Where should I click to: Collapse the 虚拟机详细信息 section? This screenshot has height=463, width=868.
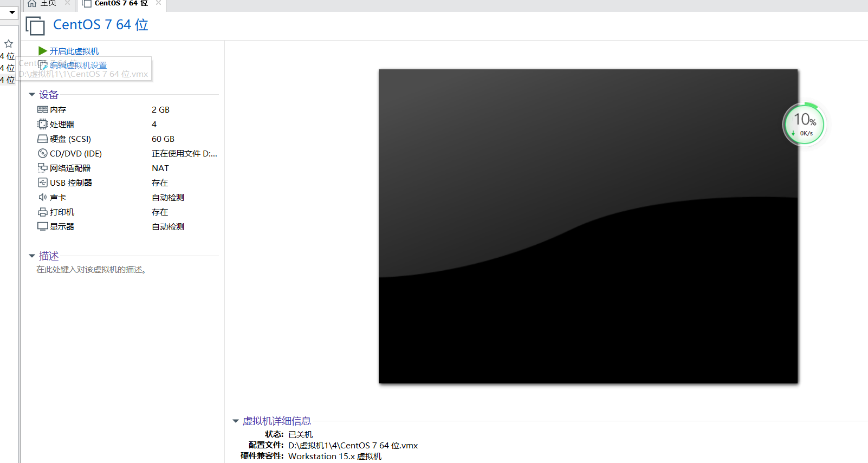click(236, 421)
